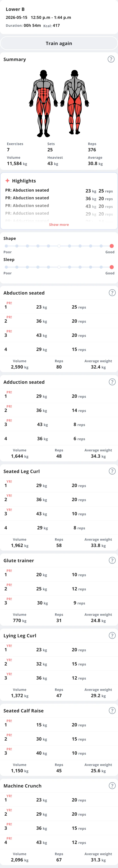The width and height of the screenshot is (118, 868).
Task: Open help icon for Glute trainer
Action: pos(112,560)
